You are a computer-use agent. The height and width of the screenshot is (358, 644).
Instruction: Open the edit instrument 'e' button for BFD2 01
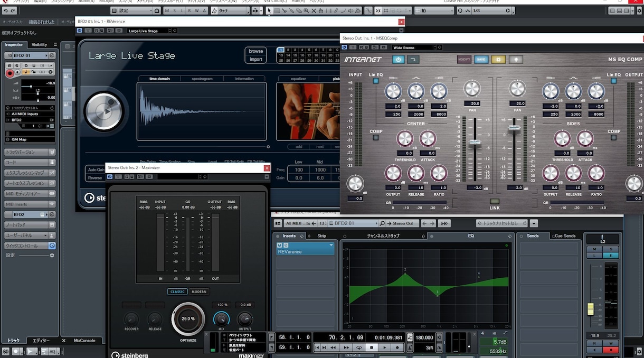[x=52, y=55]
